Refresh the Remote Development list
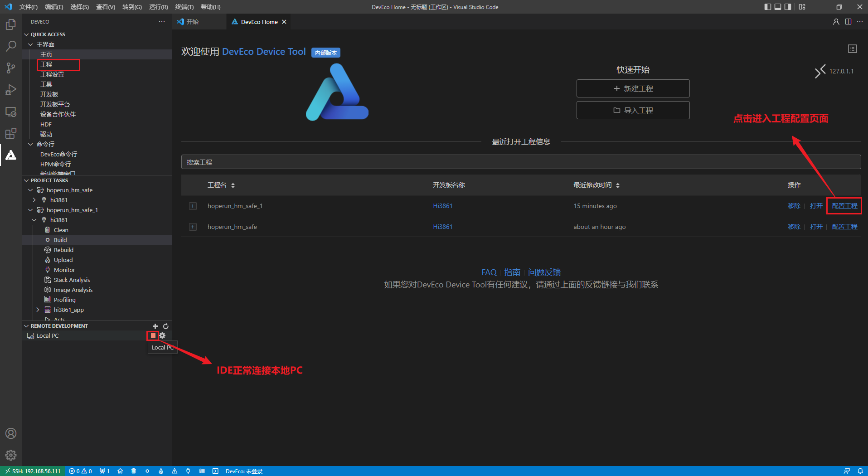Screen dimensions: 868x476 166,326
